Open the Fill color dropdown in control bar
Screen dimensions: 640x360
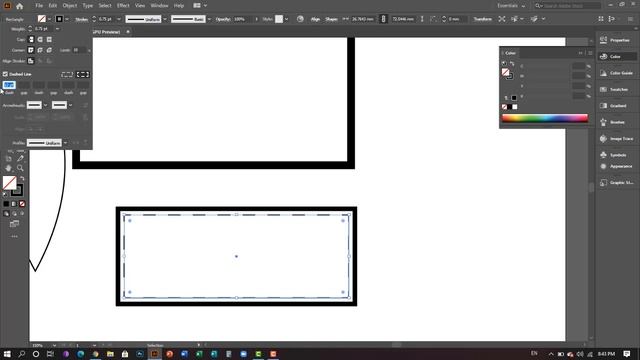pyautogui.click(x=49, y=19)
